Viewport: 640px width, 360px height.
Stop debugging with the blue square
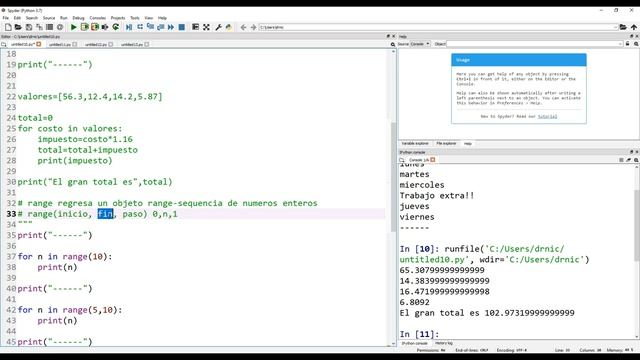[x=182, y=27]
